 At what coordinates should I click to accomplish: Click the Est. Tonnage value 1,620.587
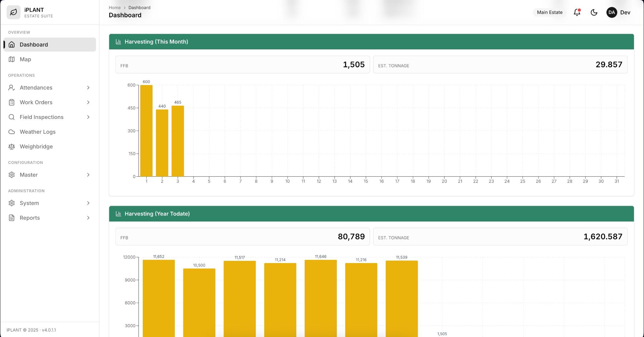[x=603, y=237]
